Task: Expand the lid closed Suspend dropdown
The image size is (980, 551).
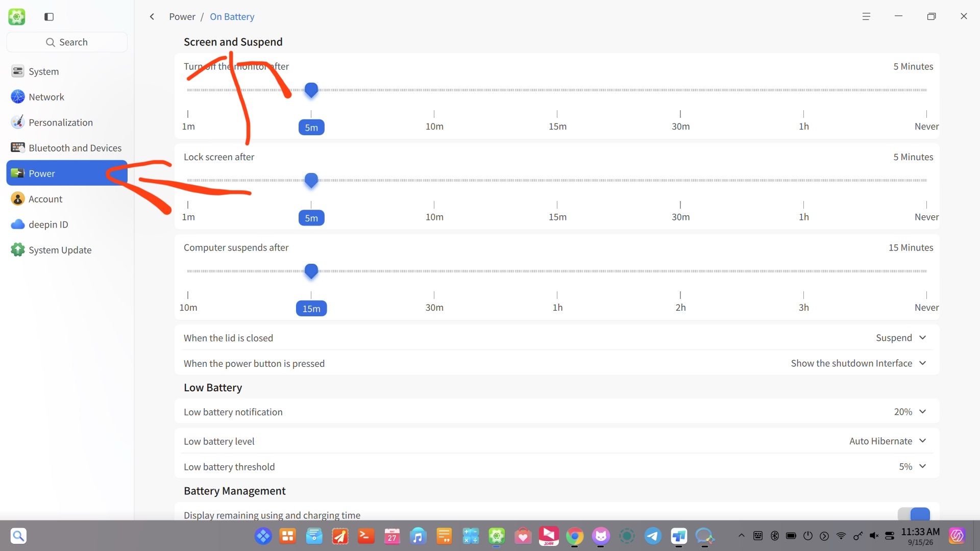Action: (901, 338)
